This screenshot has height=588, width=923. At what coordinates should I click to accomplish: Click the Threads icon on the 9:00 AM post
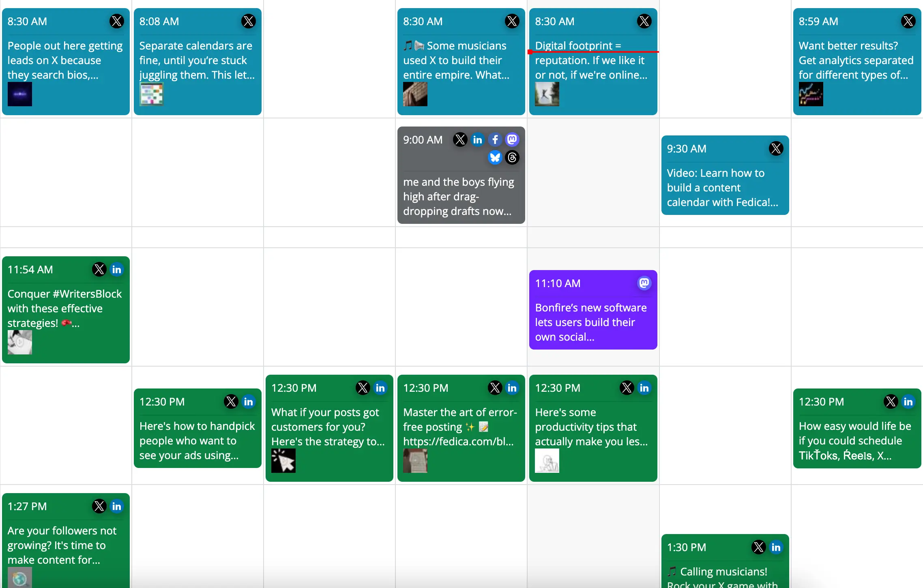pyautogui.click(x=512, y=157)
